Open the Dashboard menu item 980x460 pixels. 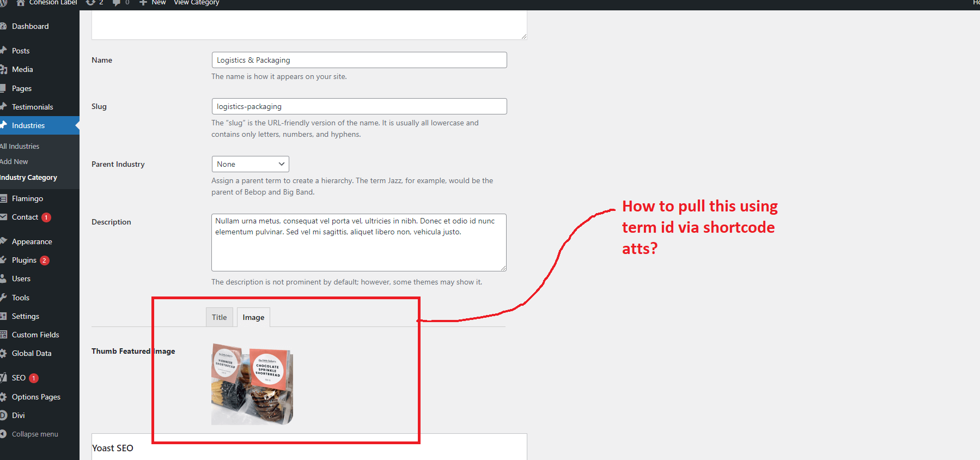(x=30, y=26)
